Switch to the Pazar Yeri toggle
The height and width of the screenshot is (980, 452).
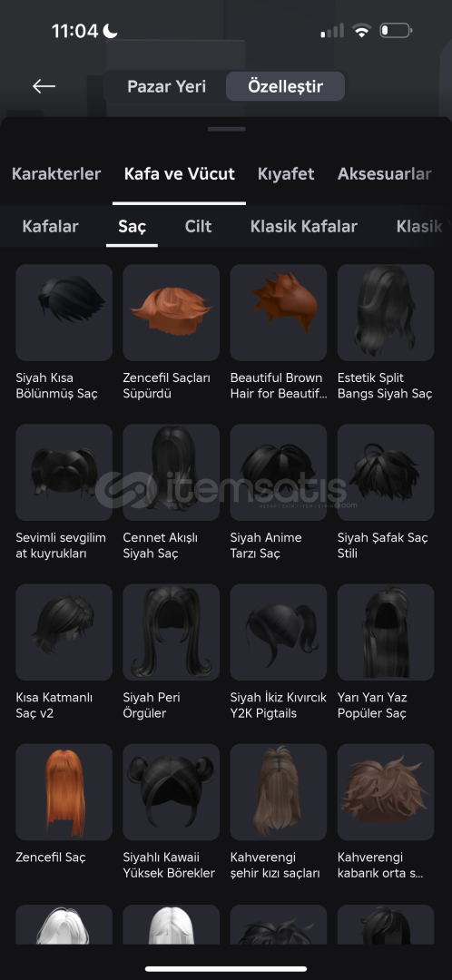[166, 86]
